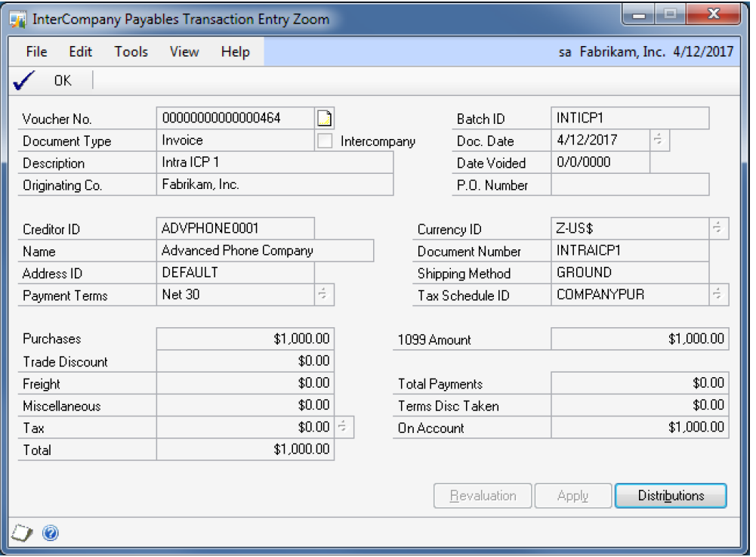Expand the Tax Schedule ID arrow

click(718, 296)
